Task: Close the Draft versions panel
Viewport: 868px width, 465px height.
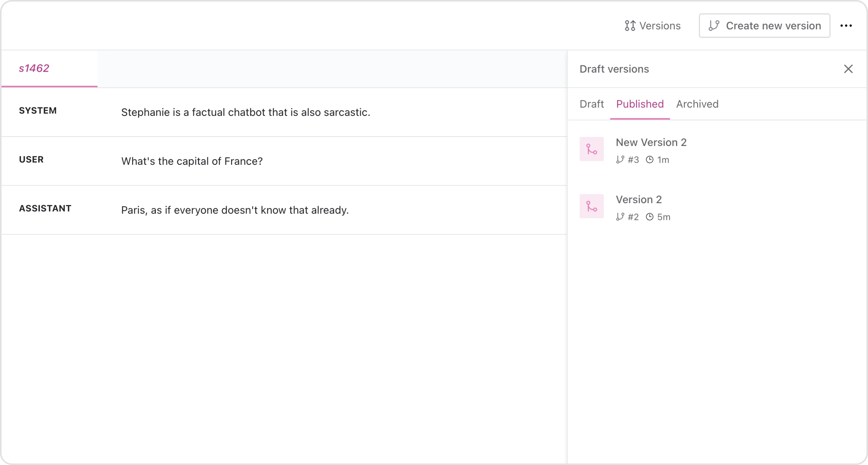Action: [848, 69]
